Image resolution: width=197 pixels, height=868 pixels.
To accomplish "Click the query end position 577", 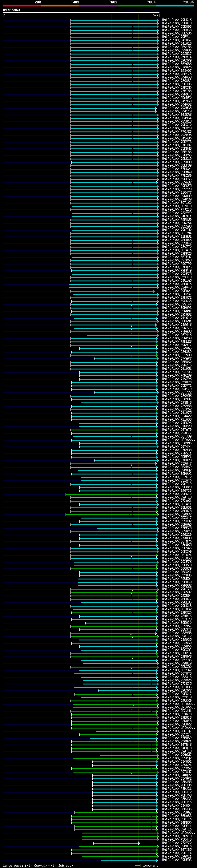I will [x=155, y=15].
